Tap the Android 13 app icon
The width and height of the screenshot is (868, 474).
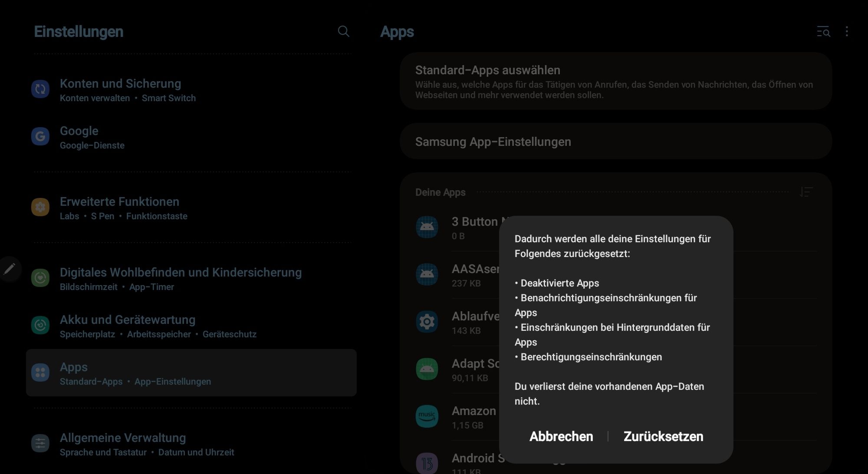point(427,464)
